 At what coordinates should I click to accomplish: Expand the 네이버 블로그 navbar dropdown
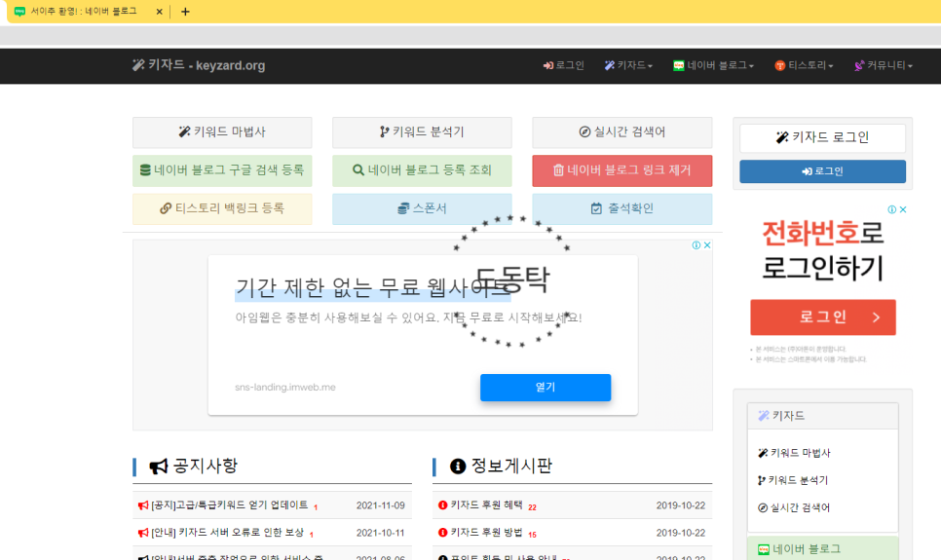pyautogui.click(x=714, y=65)
